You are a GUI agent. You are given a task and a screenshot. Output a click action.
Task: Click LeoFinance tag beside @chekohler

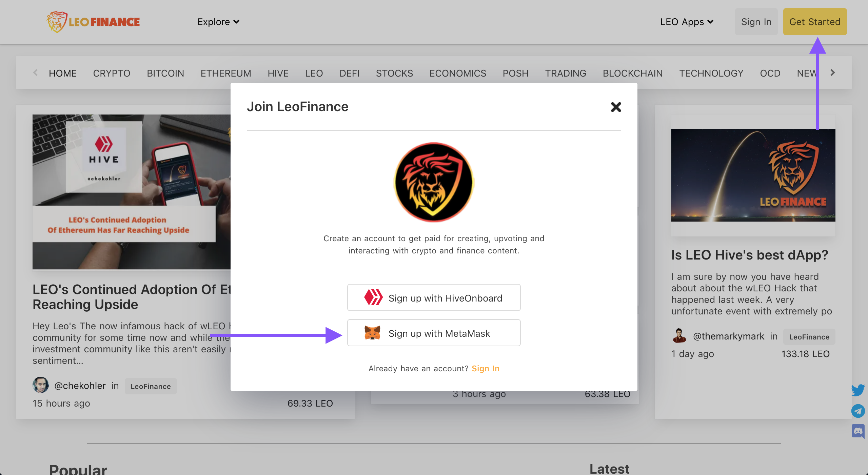click(x=151, y=386)
